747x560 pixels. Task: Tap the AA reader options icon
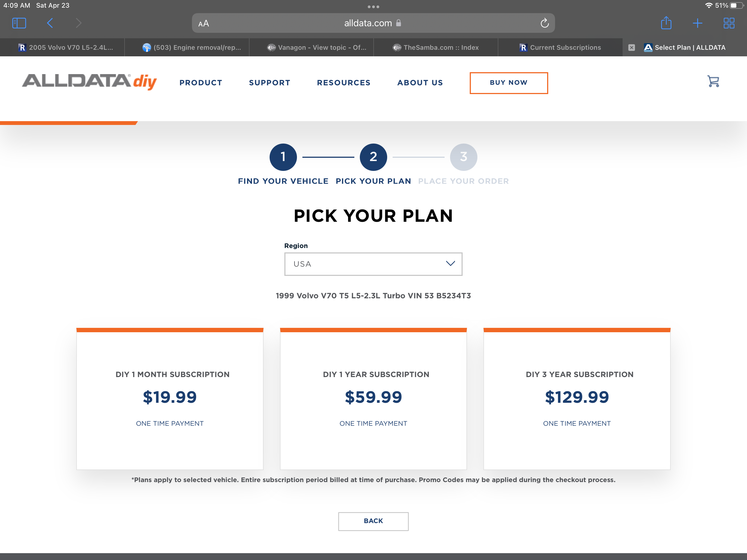click(204, 24)
